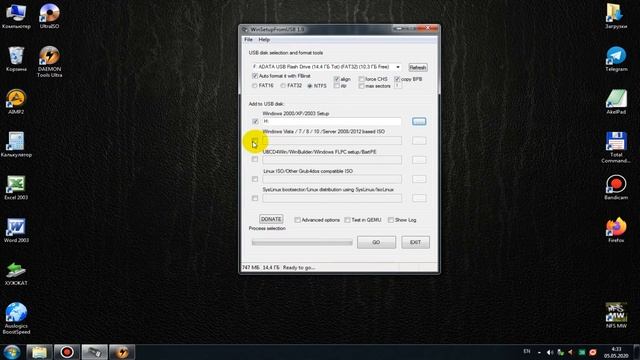Click browse button for Windows Vista/7/8/10 ISO
The width and height of the screenshot is (640, 360).
(x=419, y=140)
